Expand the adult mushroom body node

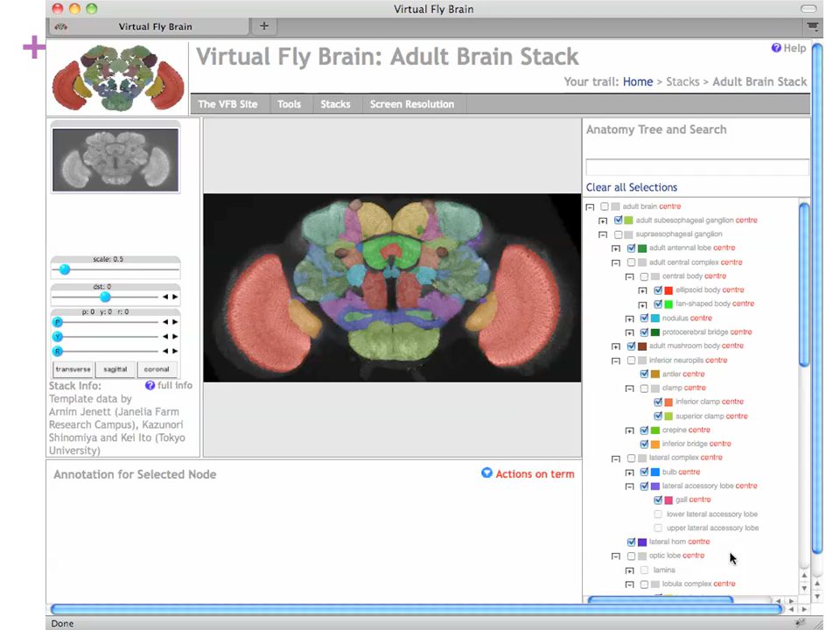616,346
